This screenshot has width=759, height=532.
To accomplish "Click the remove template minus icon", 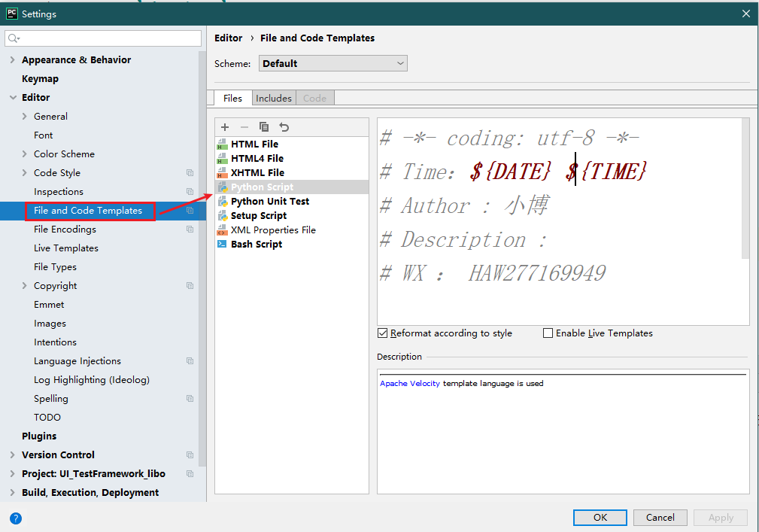I will (244, 127).
